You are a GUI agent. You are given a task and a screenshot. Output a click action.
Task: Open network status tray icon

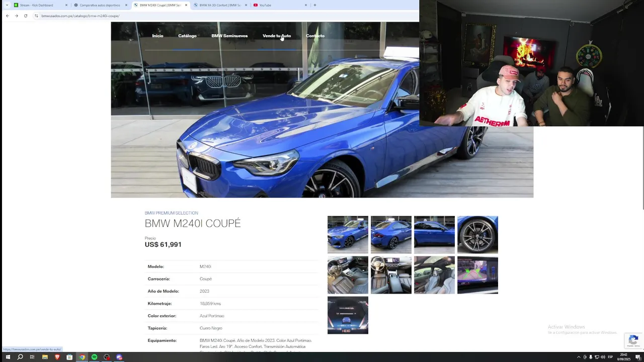597,357
